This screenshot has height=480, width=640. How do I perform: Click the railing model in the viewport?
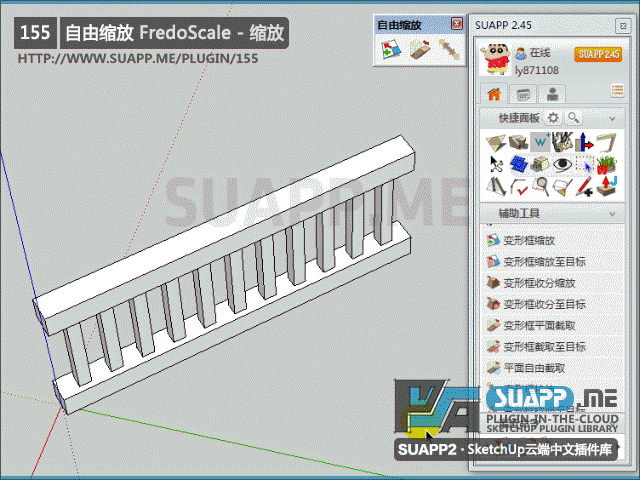click(224, 274)
